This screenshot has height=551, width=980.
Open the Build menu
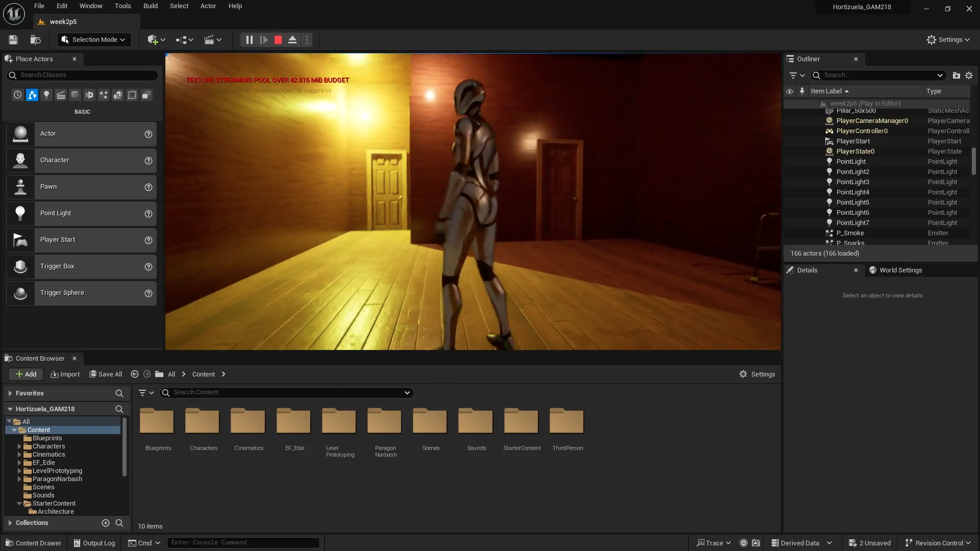[x=151, y=6]
